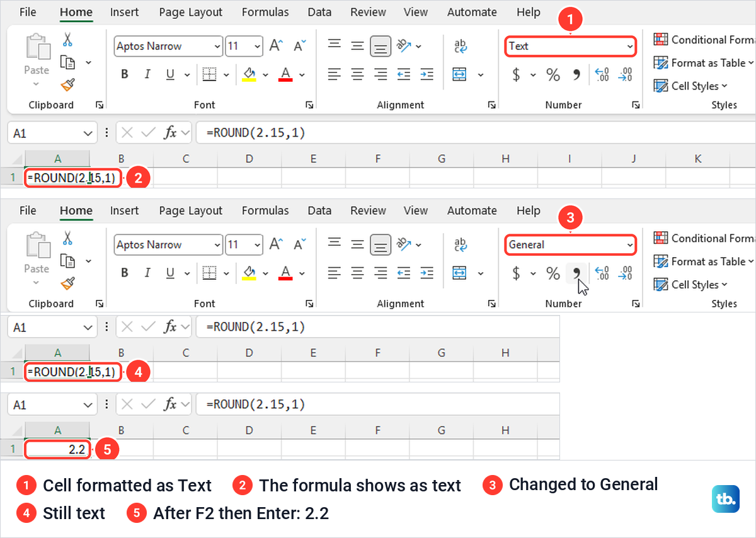Click Conditional Formatting in the top ribbon

point(704,40)
